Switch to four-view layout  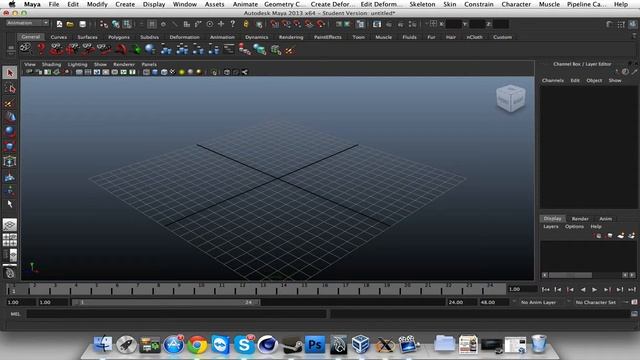(x=10, y=240)
